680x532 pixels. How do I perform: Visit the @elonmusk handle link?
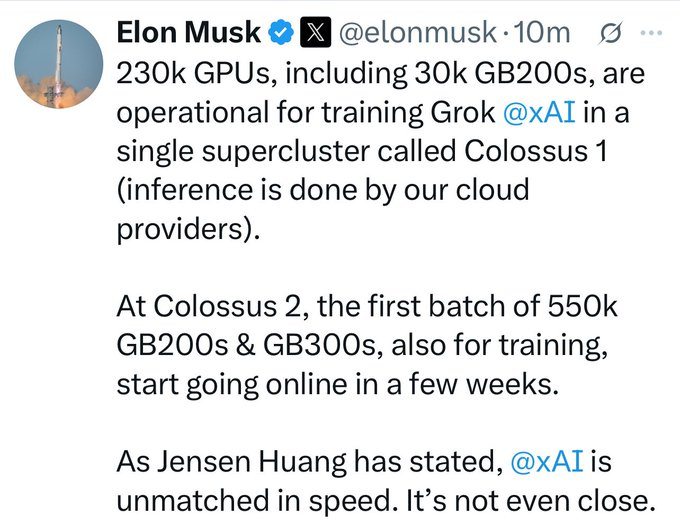[416, 33]
